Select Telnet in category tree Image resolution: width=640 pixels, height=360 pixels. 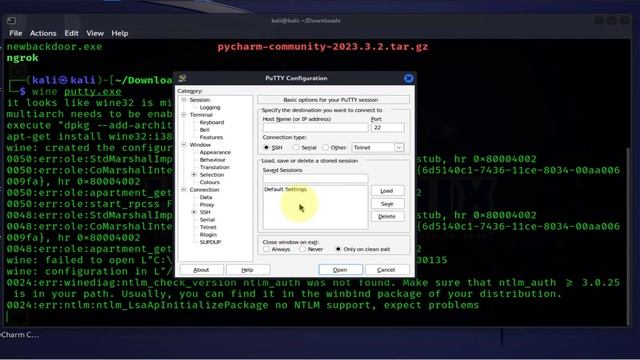[x=208, y=227]
